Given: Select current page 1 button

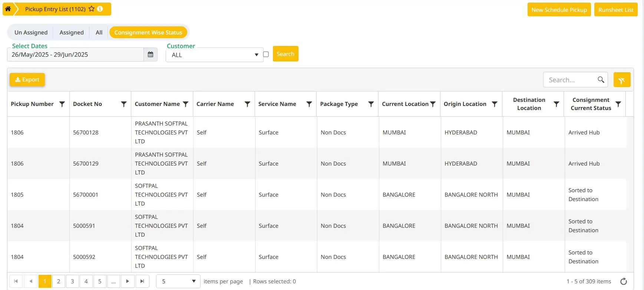Looking at the screenshot, I should (x=45, y=281).
